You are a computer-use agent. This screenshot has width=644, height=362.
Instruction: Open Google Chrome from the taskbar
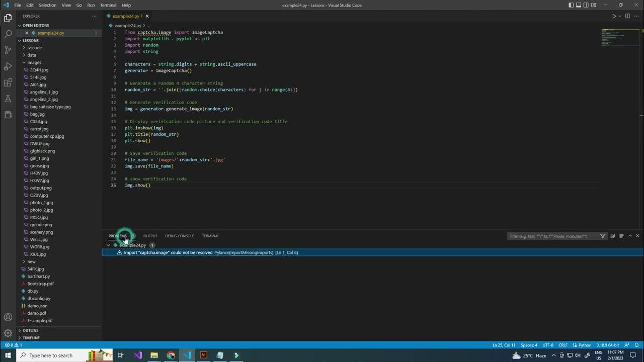click(171, 355)
